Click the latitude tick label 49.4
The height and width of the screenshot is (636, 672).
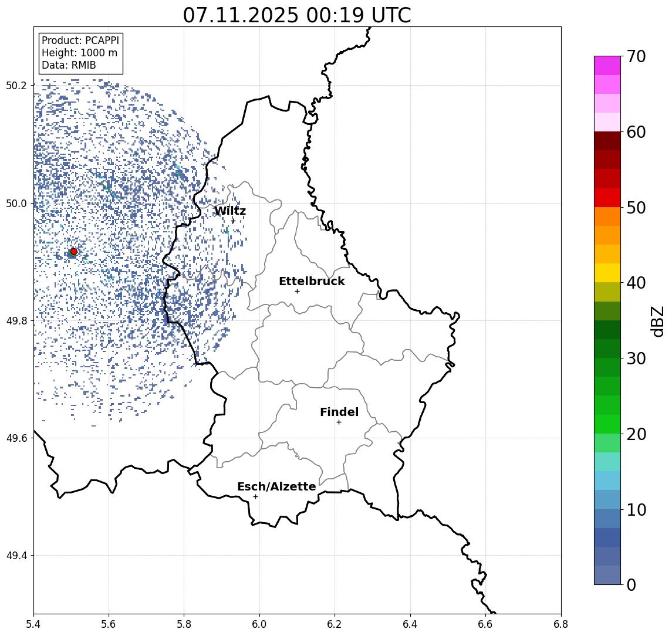(x=16, y=556)
